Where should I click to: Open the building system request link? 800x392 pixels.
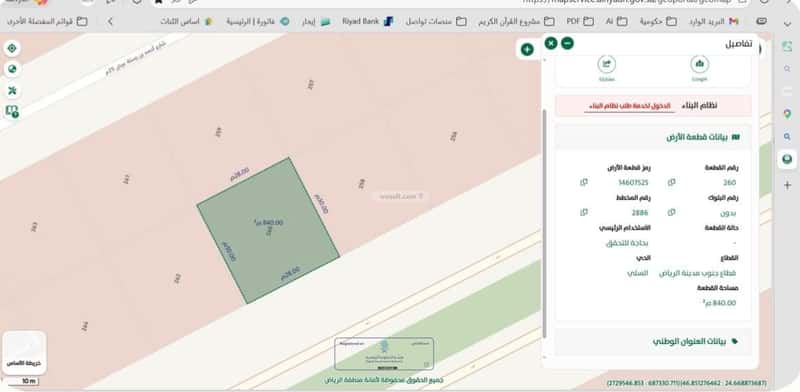(630, 106)
